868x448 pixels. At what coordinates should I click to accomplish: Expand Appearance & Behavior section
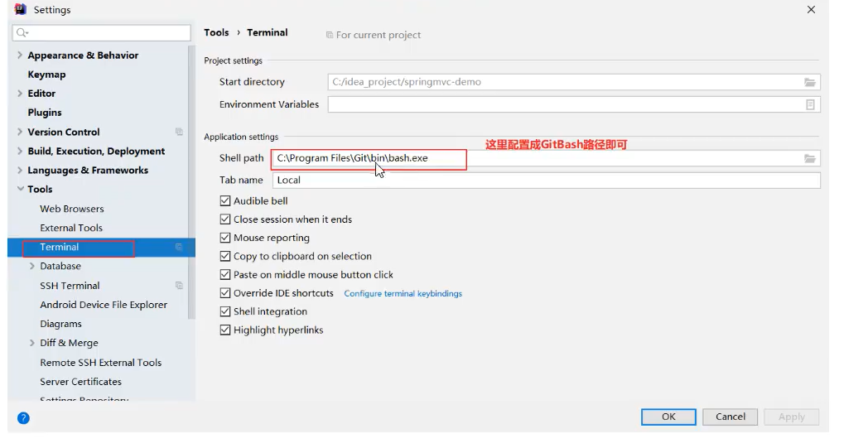(x=20, y=55)
